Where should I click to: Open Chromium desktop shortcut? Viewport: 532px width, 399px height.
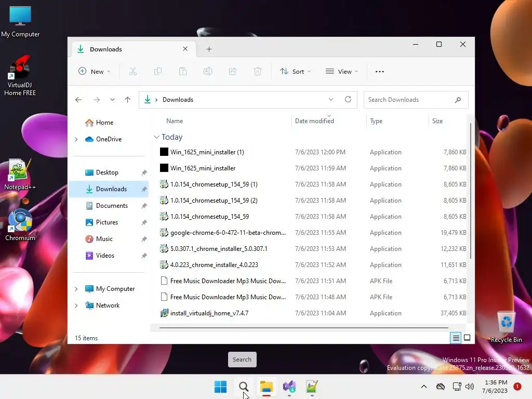point(20,224)
